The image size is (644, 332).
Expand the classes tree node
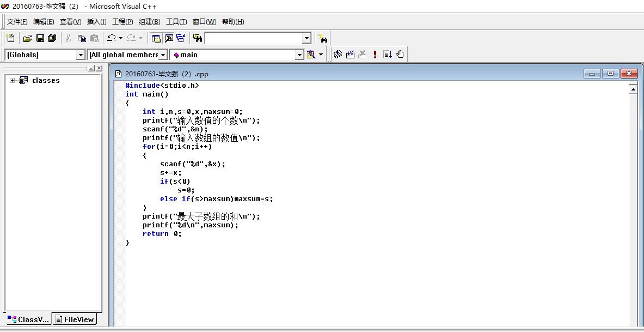click(x=13, y=80)
